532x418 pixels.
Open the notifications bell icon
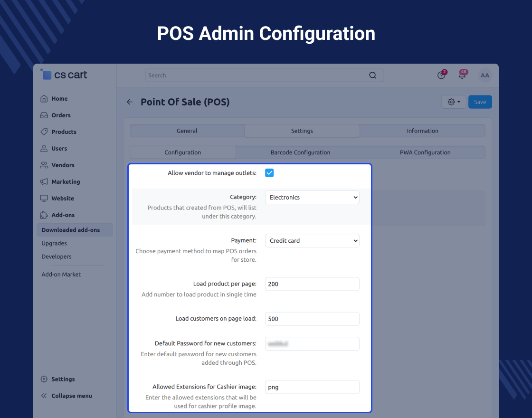tap(462, 75)
